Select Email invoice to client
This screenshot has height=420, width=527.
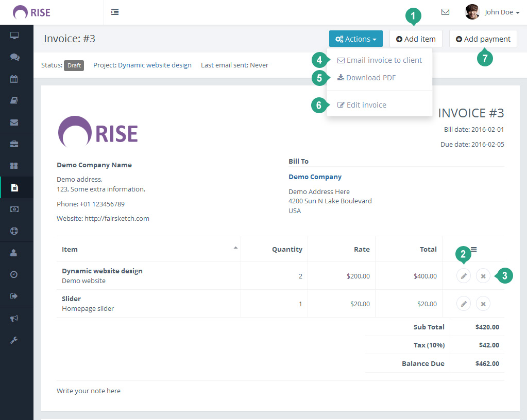379,60
